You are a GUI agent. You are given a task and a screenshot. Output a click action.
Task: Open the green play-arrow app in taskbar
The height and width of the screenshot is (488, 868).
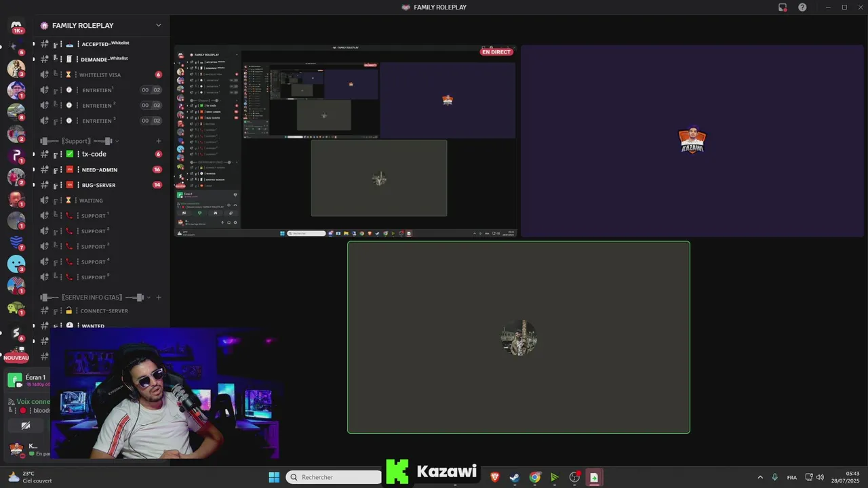click(x=555, y=477)
